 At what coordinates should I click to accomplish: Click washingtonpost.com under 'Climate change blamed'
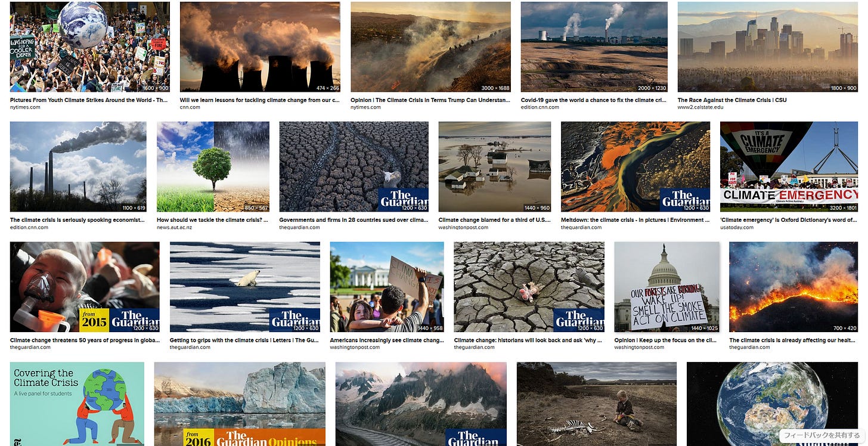(463, 227)
